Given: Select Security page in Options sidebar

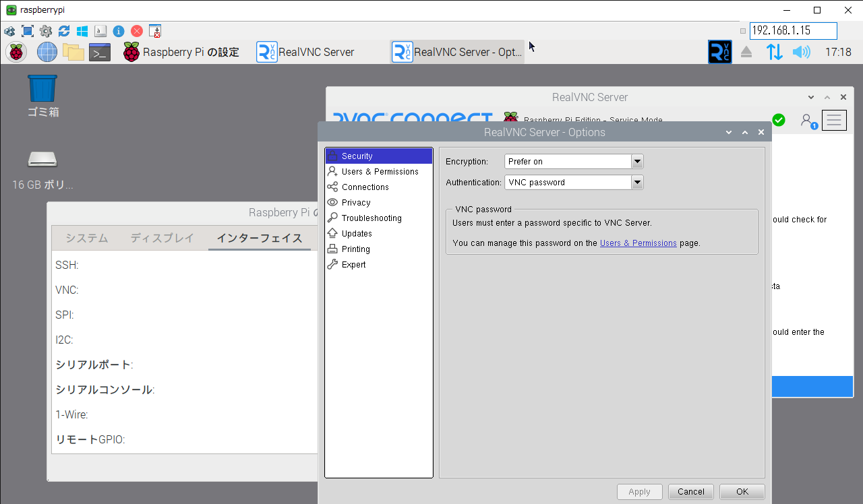Looking at the screenshot, I should 379,156.
